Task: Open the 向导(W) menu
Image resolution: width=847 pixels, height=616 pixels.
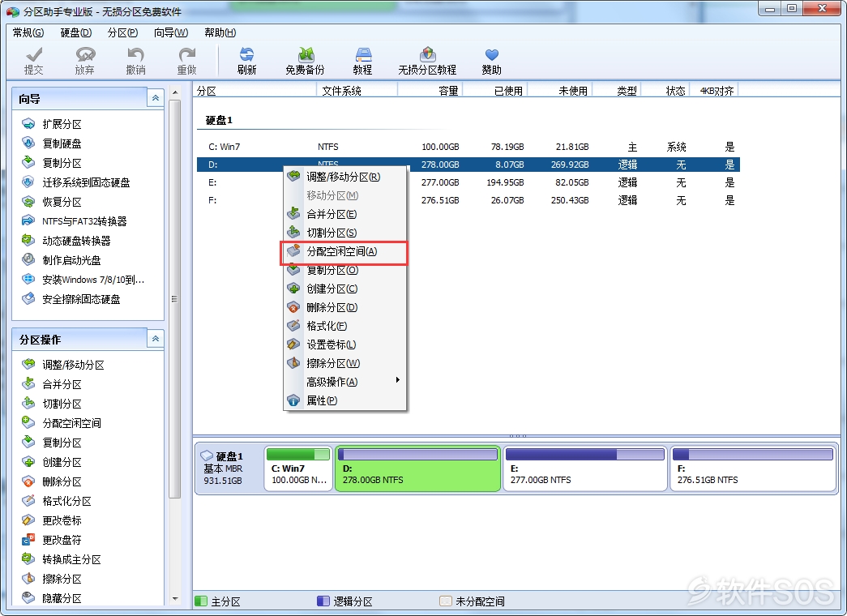Action: coord(171,33)
